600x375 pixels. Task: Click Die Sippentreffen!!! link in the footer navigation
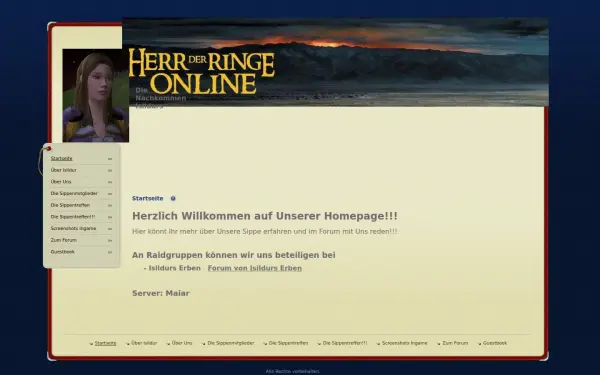pyautogui.click(x=345, y=343)
